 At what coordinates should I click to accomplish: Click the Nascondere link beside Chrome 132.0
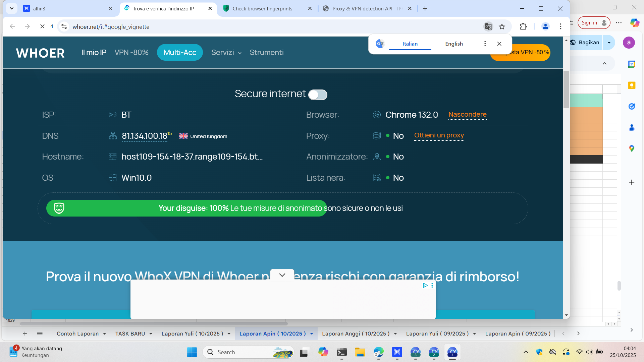point(468,115)
